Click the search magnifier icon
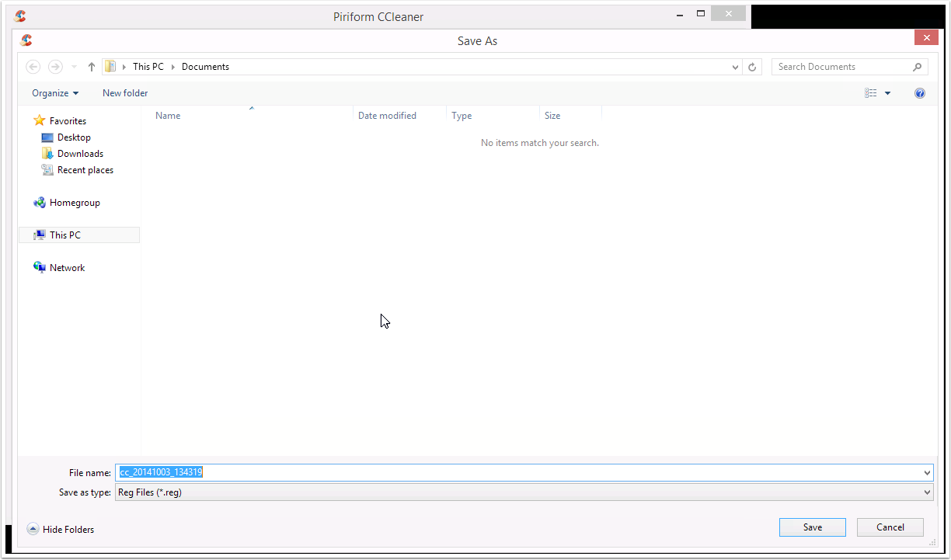The image size is (951, 560). click(918, 67)
